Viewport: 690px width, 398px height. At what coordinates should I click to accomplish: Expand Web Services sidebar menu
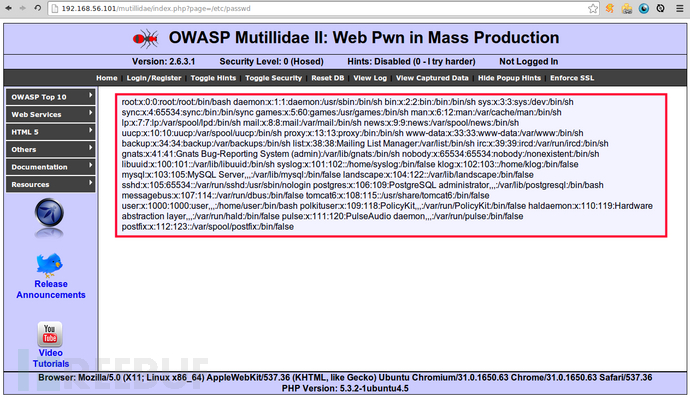[51, 114]
